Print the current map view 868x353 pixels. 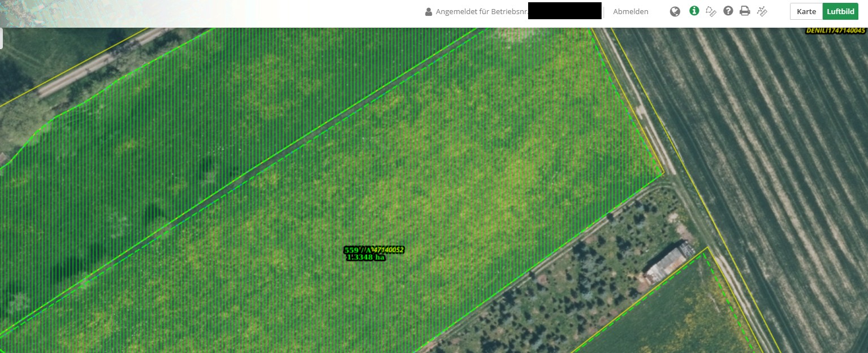[x=745, y=11]
